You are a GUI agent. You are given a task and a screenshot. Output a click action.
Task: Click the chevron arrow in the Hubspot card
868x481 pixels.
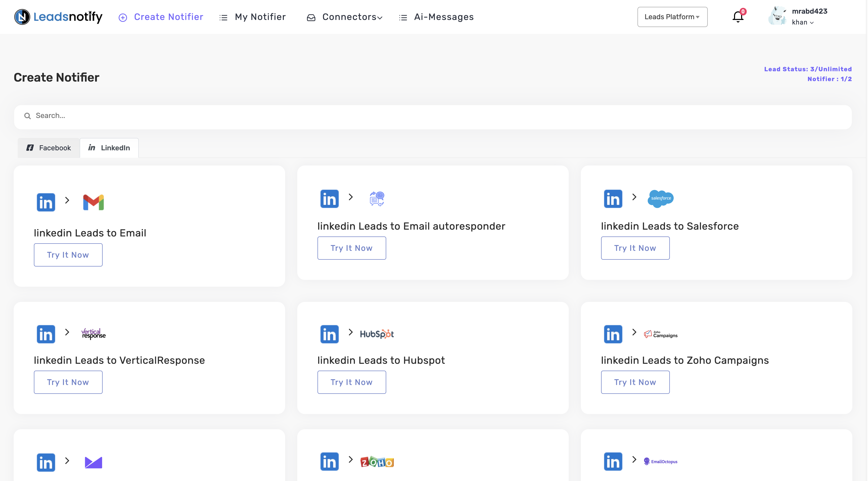[350, 332]
